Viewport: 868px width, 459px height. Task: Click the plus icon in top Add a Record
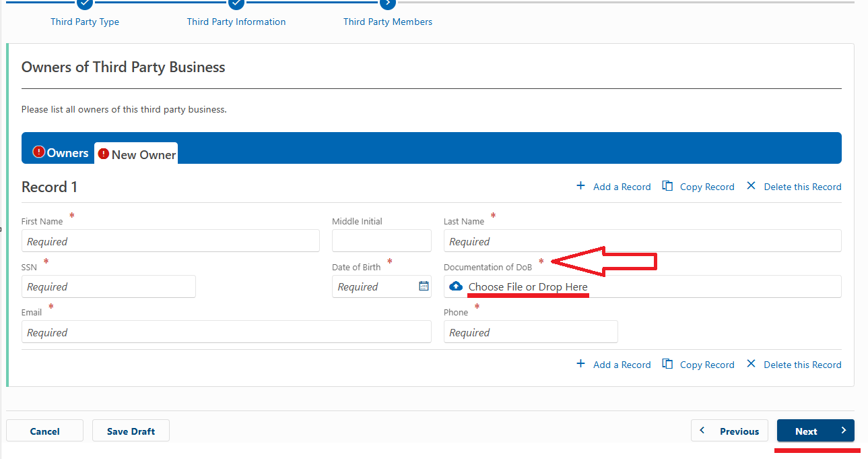pos(580,186)
